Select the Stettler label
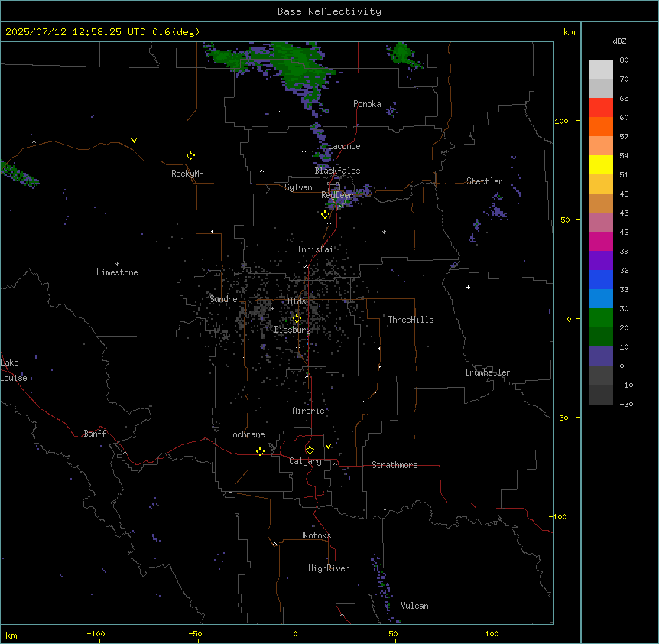 point(485,181)
